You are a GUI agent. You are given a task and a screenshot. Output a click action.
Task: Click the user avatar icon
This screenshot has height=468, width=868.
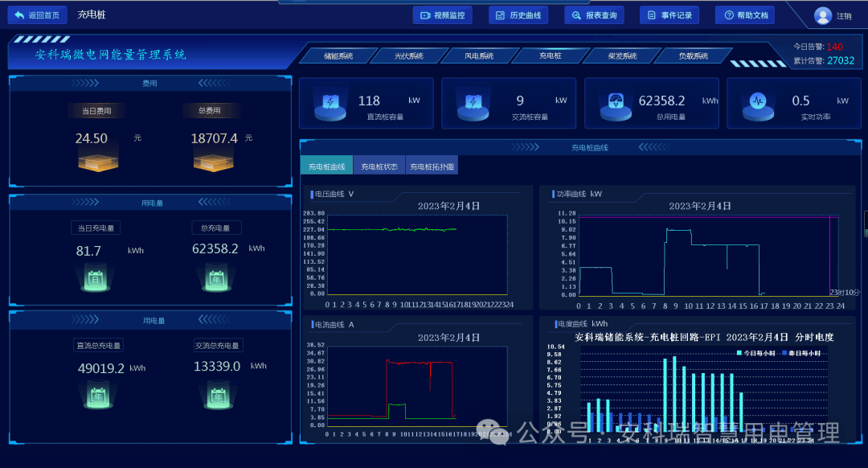click(823, 15)
